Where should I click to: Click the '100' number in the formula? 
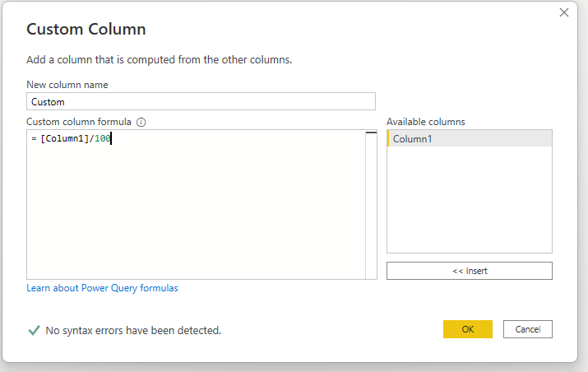[102, 138]
